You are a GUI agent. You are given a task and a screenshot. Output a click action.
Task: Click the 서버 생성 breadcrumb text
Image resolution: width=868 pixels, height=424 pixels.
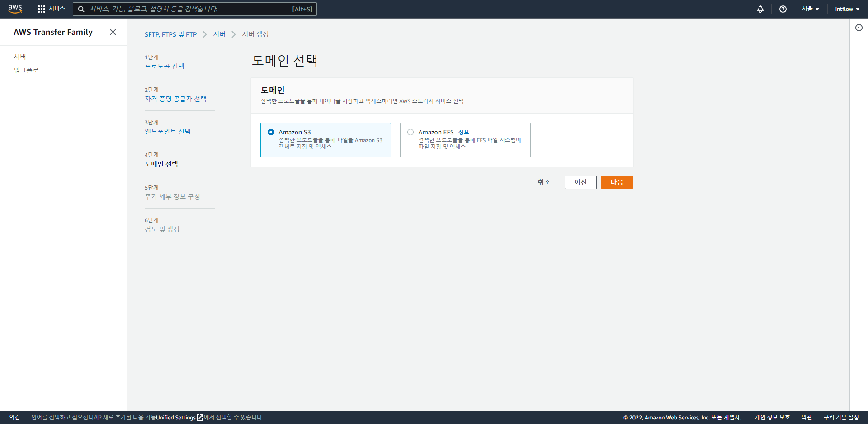point(255,34)
